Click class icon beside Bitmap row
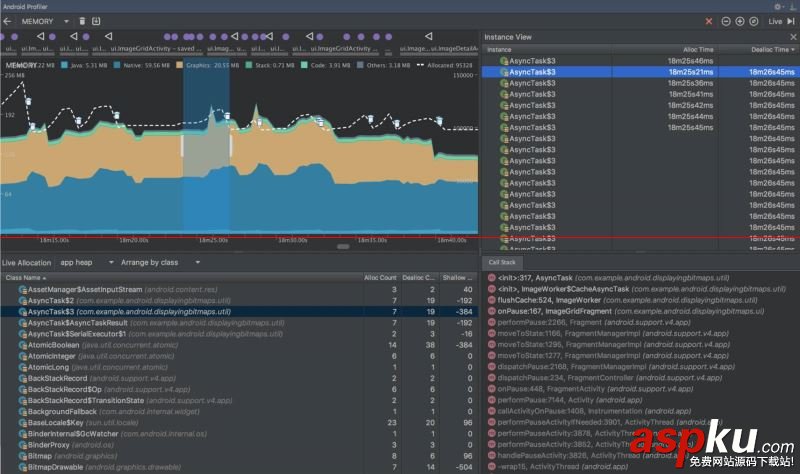Screen dimensions: 800x474 22,456
